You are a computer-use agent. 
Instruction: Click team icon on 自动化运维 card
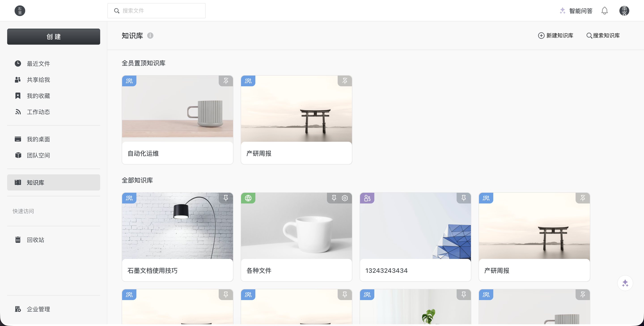[x=129, y=81]
